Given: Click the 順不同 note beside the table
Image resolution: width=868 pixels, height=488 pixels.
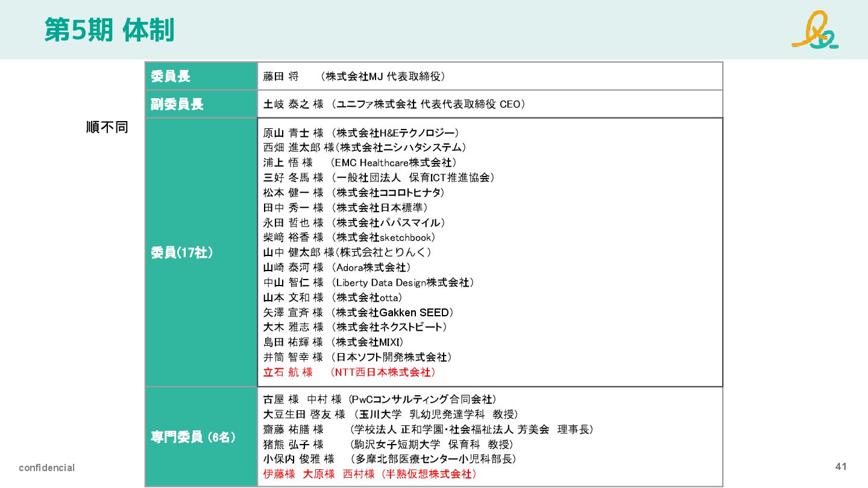Looking at the screenshot, I should [x=107, y=127].
